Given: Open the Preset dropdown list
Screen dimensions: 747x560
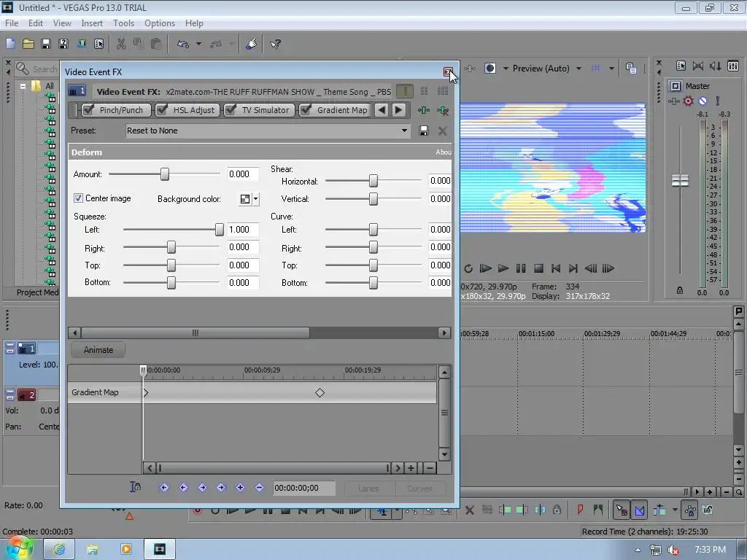Looking at the screenshot, I should (404, 131).
